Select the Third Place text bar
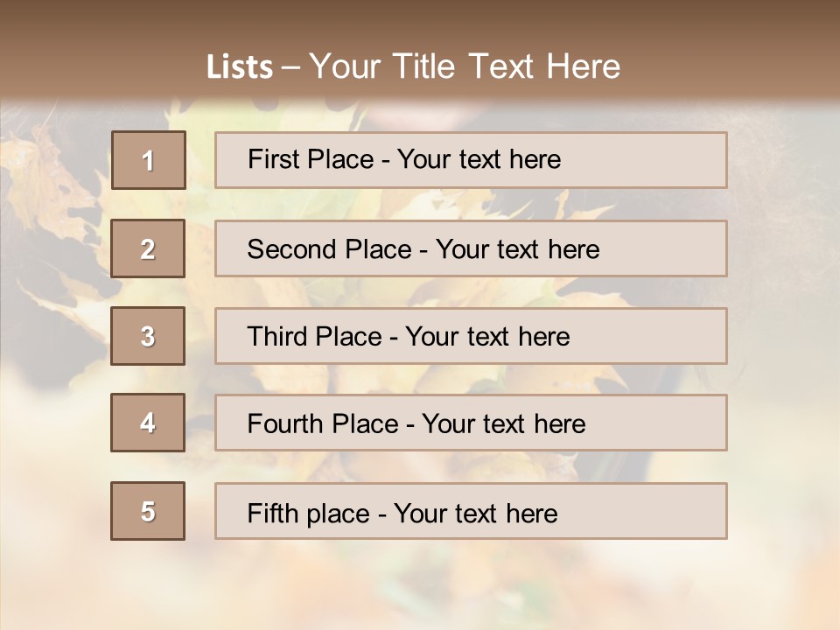Screen dimensions: 840x630 tap(471, 336)
